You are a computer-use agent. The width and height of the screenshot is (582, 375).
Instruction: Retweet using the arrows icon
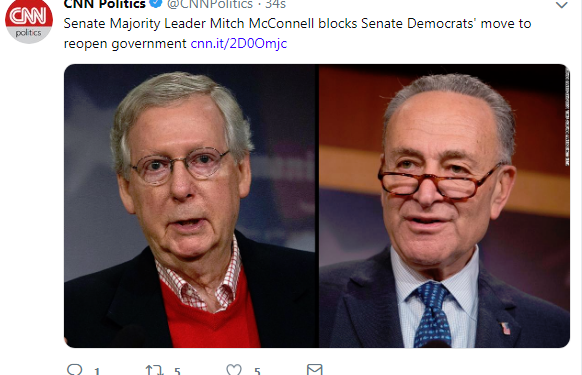[x=154, y=370]
